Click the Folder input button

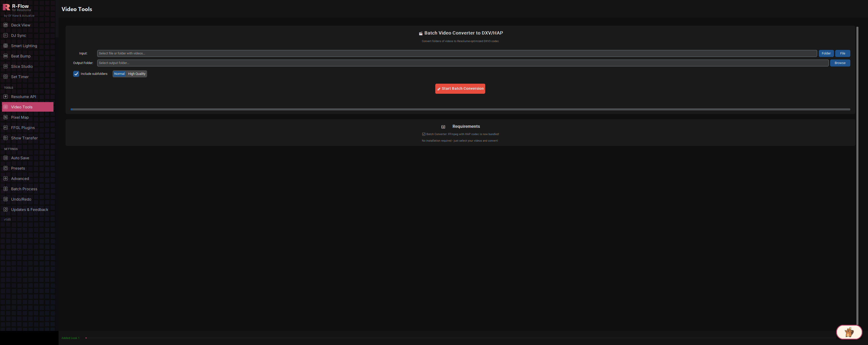coord(826,53)
